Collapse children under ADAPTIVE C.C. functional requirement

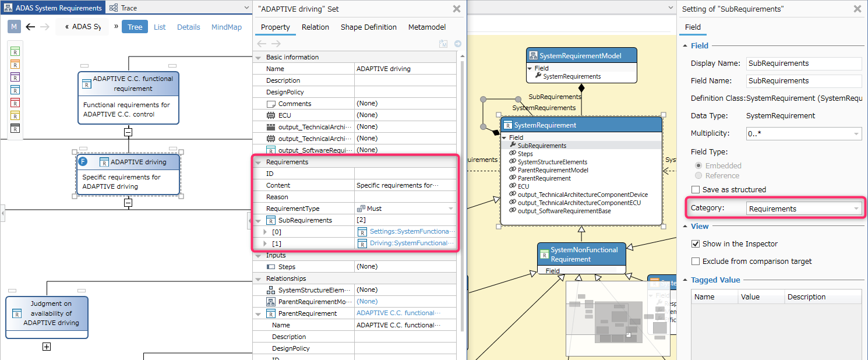click(x=128, y=132)
